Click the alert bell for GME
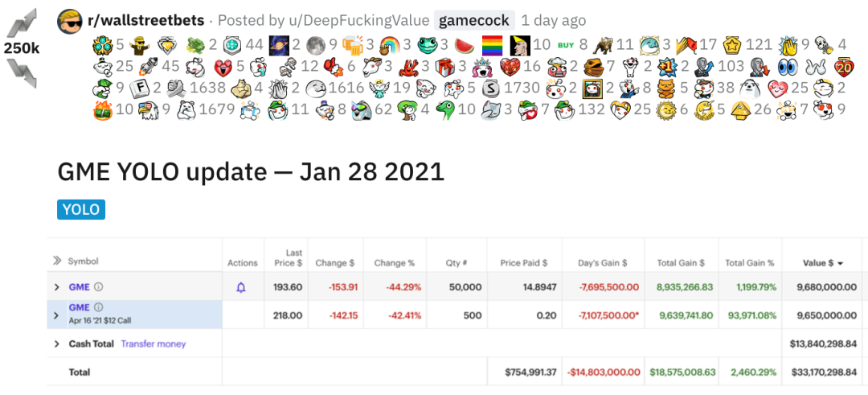Image resolution: width=868 pixels, height=395 pixels. pyautogui.click(x=241, y=287)
